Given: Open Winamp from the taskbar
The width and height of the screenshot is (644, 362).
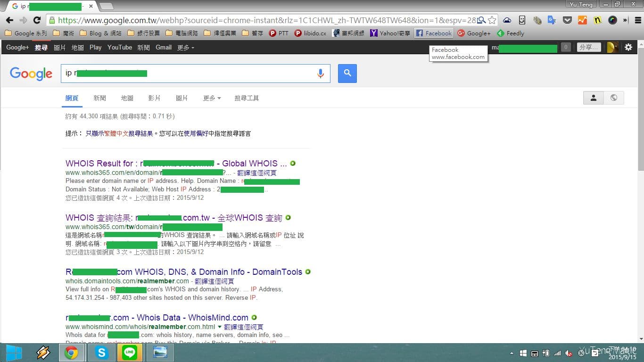Looking at the screenshot, I should pyautogui.click(x=43, y=353).
